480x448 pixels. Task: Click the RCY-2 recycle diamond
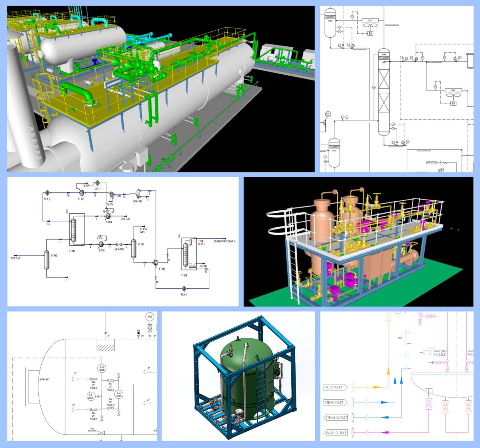tap(47, 193)
